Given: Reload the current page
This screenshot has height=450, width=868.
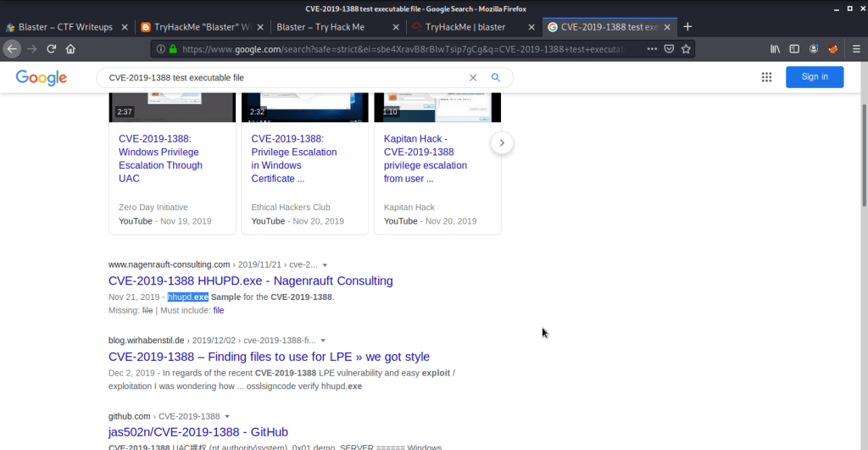Looking at the screenshot, I should click(x=52, y=49).
